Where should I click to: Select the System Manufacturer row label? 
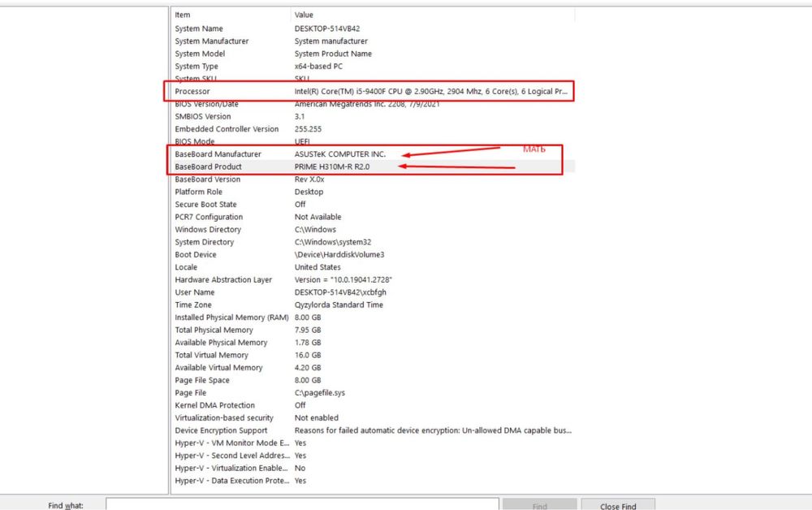click(212, 41)
